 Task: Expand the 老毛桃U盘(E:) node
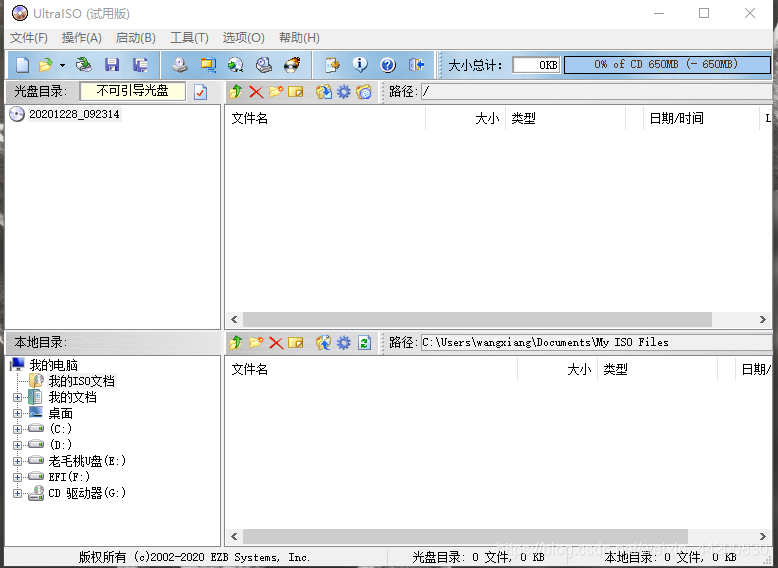pyautogui.click(x=17, y=461)
